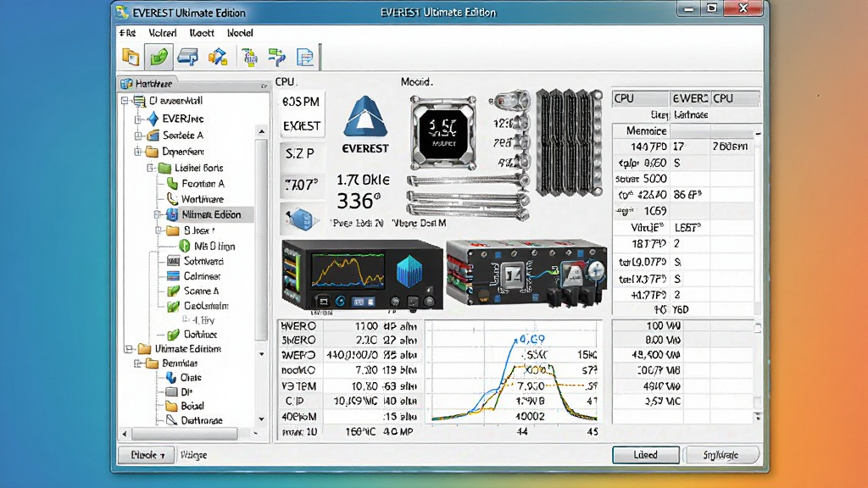Toggle the S Jrex t folder expander
This screenshot has height=488, width=868.
[x=159, y=230]
